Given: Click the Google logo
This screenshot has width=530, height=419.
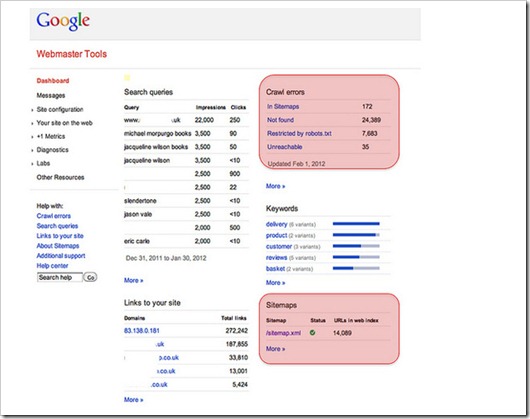Looking at the screenshot, I should coord(63,21).
